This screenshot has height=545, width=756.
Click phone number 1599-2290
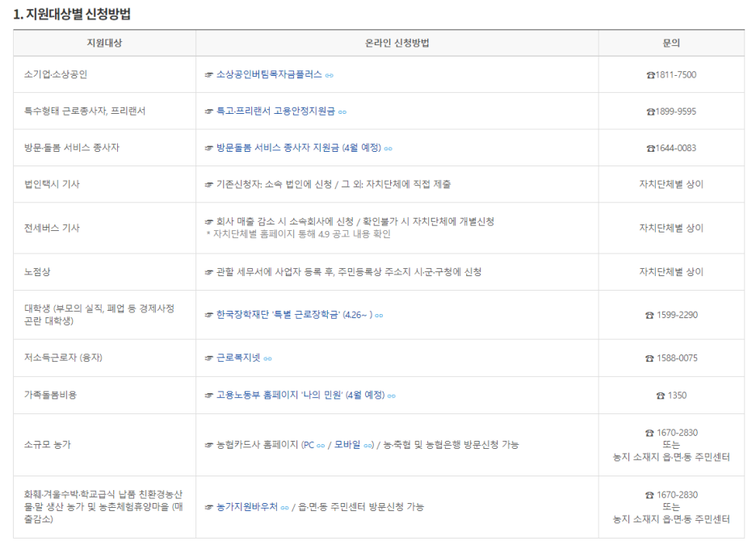click(x=678, y=315)
